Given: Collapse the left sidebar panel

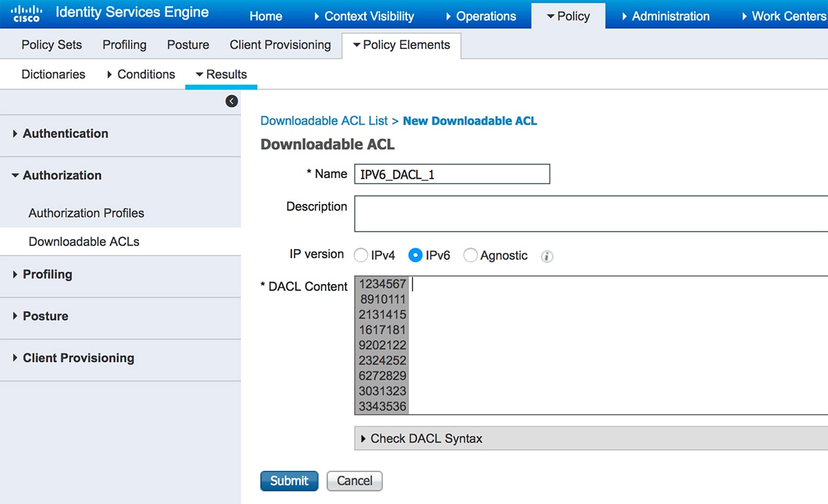Looking at the screenshot, I should tap(232, 101).
